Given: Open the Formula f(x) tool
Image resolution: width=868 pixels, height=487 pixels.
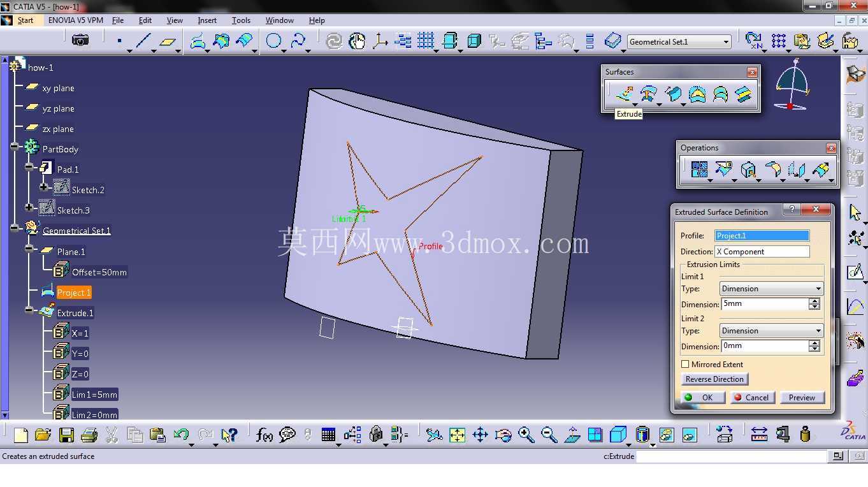Looking at the screenshot, I should pos(264,435).
